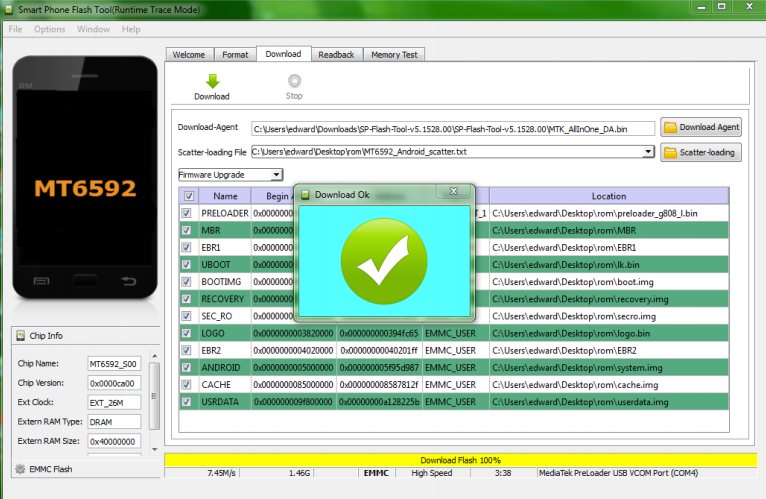Toggle the select-all checkbox in table header
This screenshot has width=766, height=499.
189,196
